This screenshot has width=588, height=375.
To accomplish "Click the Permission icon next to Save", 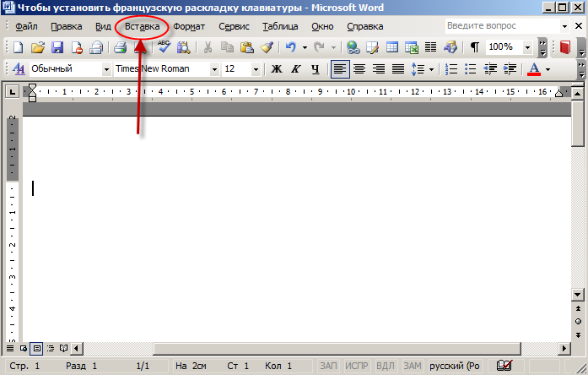I will pos(77,47).
